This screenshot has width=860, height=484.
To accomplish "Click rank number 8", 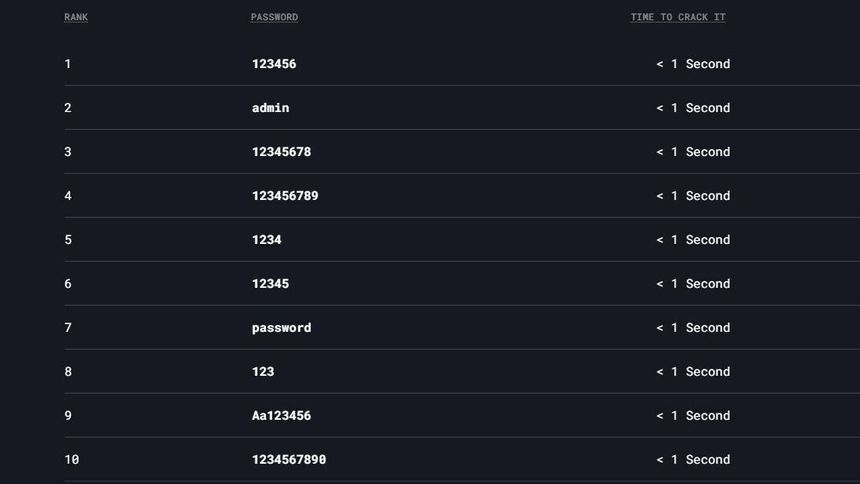I will [67, 372].
